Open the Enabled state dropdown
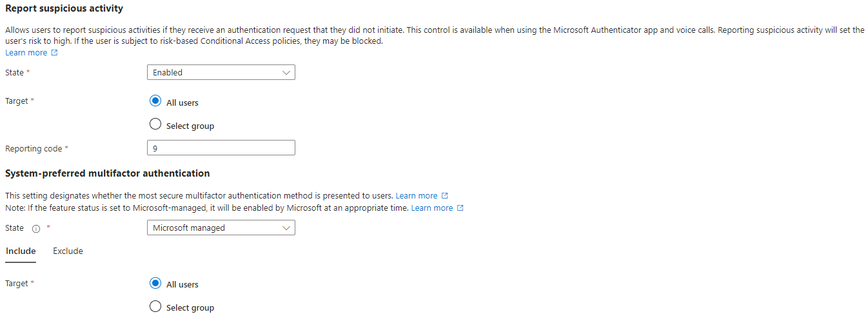The width and height of the screenshot is (868, 321). point(221,73)
